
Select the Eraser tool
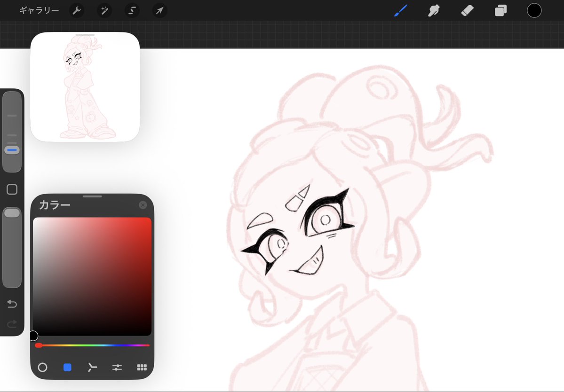[x=467, y=10]
